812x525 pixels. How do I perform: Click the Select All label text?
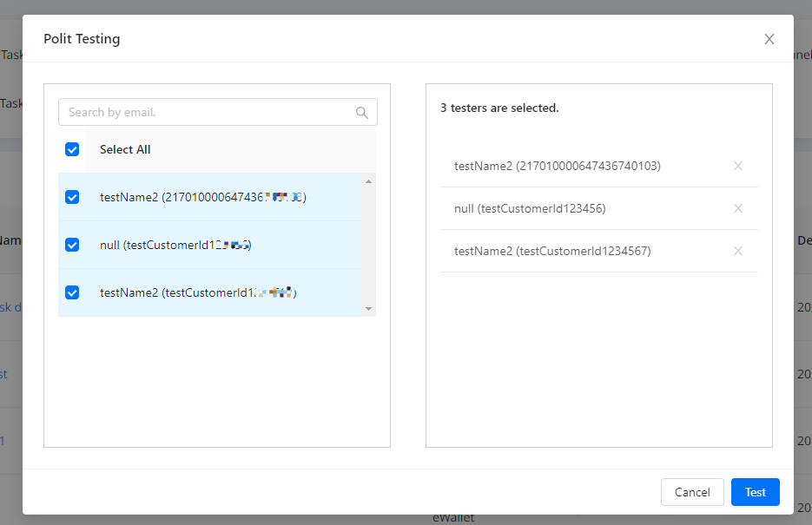pos(125,149)
